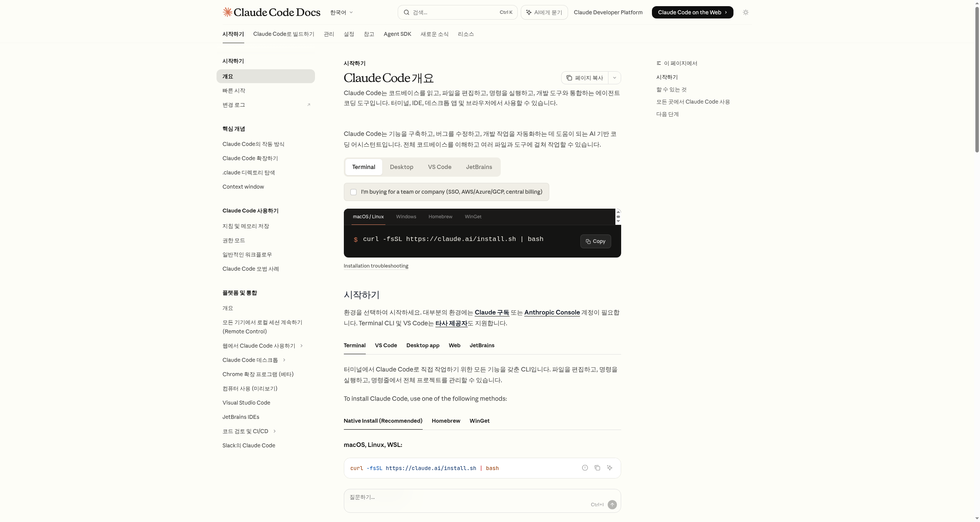Click the Copy button in the dark code block
The image size is (980, 522).
(x=595, y=241)
